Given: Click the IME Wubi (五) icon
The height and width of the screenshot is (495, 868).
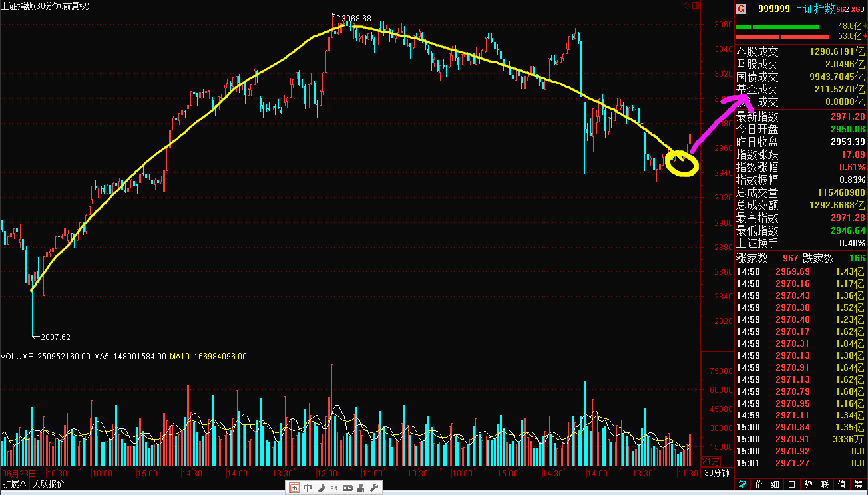Looking at the screenshot, I should pyautogui.click(x=295, y=488).
